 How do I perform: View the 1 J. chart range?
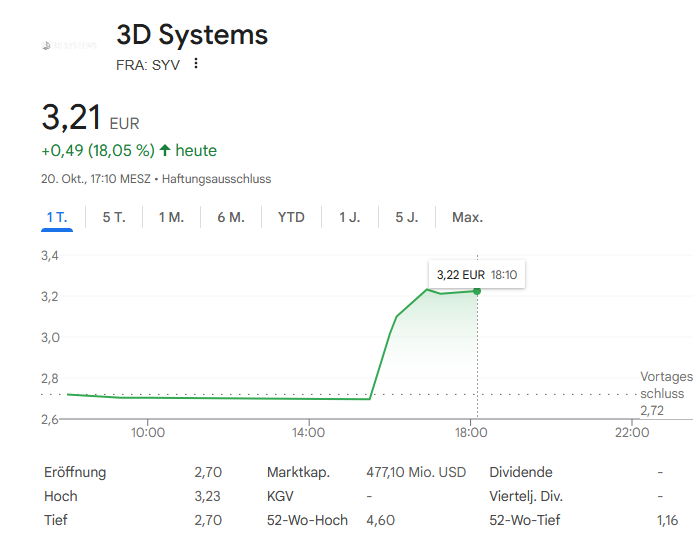(x=349, y=217)
